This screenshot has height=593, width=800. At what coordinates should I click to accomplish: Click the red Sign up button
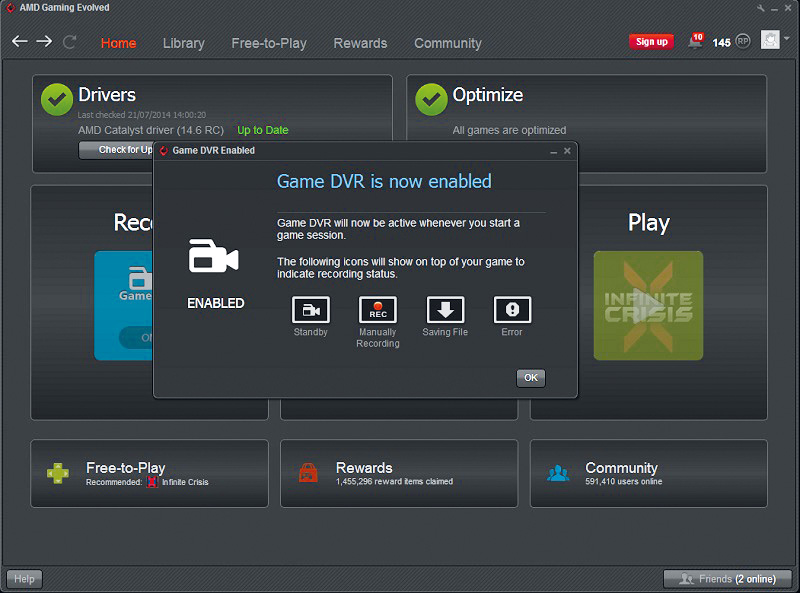pyautogui.click(x=651, y=42)
